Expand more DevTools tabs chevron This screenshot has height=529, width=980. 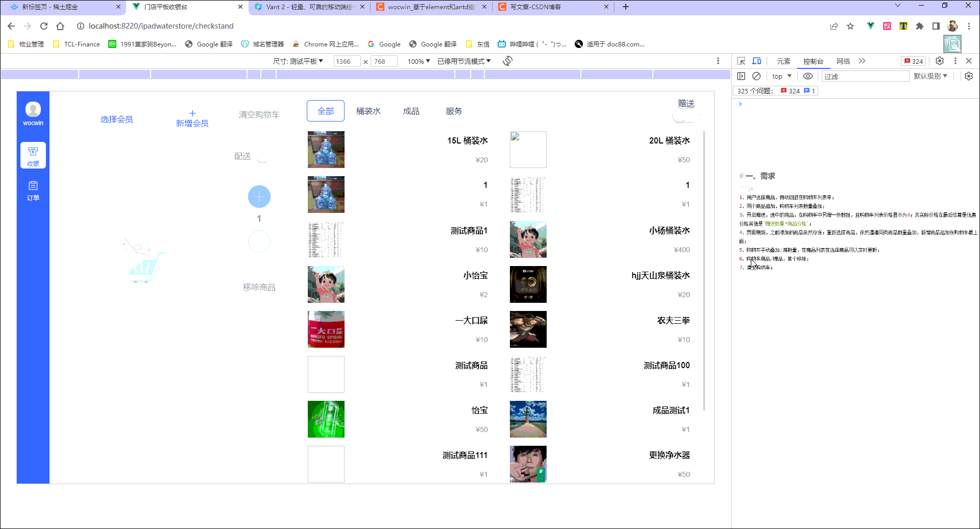click(862, 61)
